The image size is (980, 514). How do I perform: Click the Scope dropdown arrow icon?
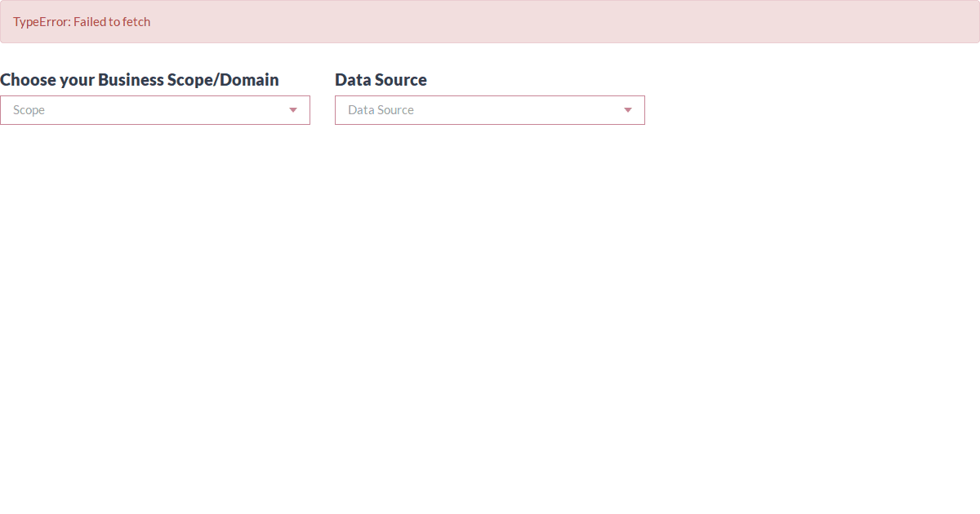[293, 110]
